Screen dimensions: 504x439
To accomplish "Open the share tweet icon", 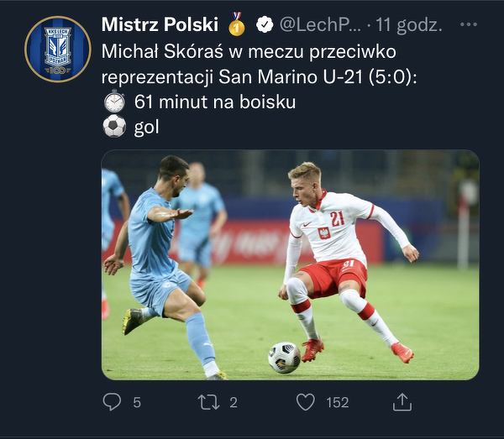I will coord(402,401).
